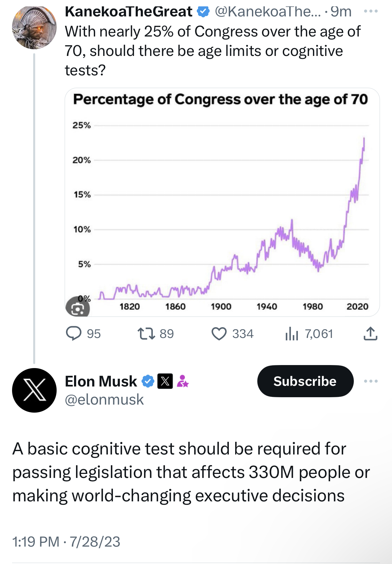Retweet KanekoaTheGreat's post
Viewport: 392px width, 564px height.
tap(146, 334)
